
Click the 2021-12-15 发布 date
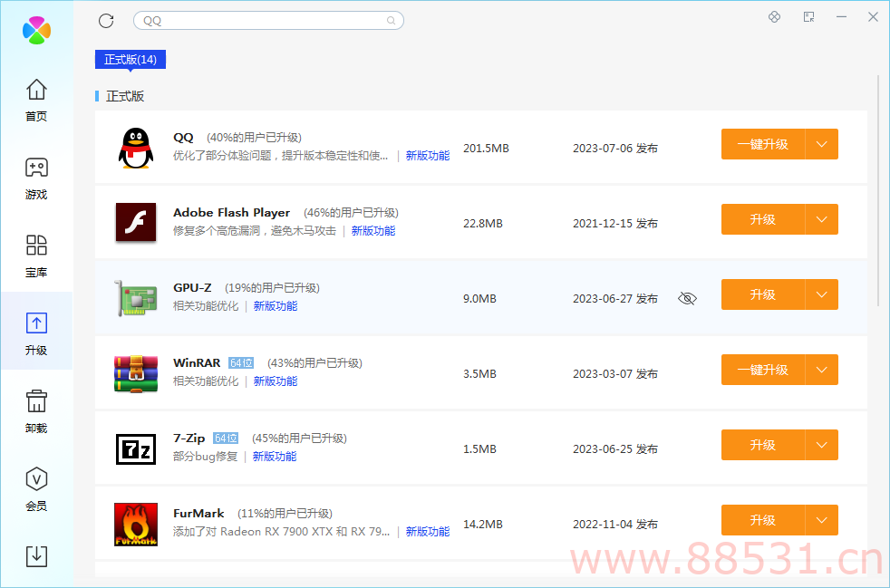615,224
